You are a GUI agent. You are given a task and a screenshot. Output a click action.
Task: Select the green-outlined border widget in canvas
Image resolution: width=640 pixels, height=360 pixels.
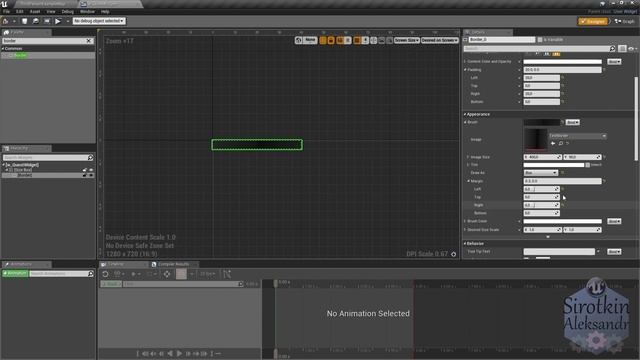pos(257,144)
